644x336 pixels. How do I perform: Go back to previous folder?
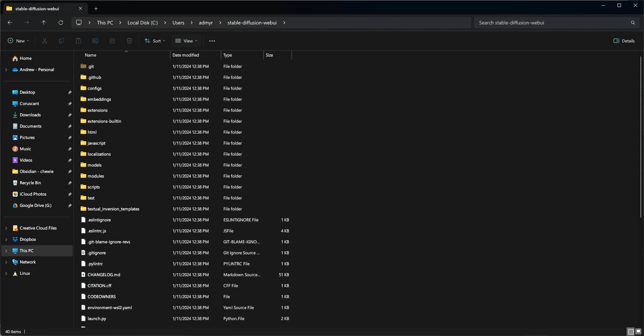pos(10,23)
